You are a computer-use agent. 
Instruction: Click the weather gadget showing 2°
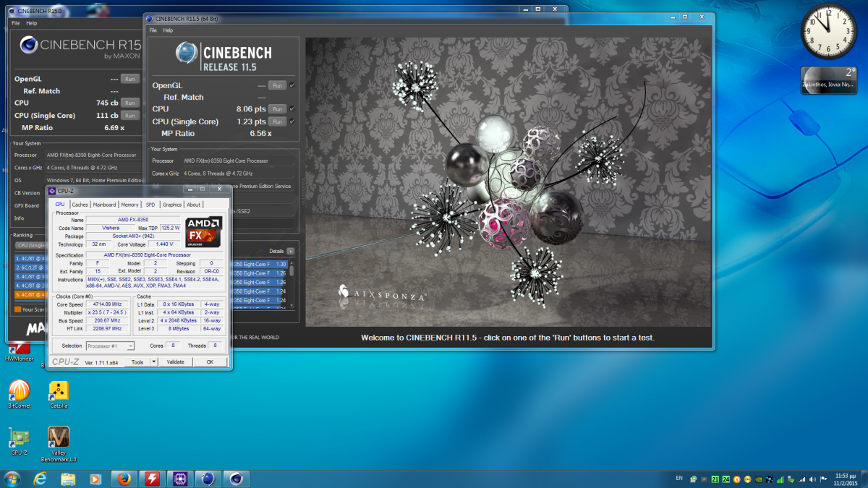828,81
